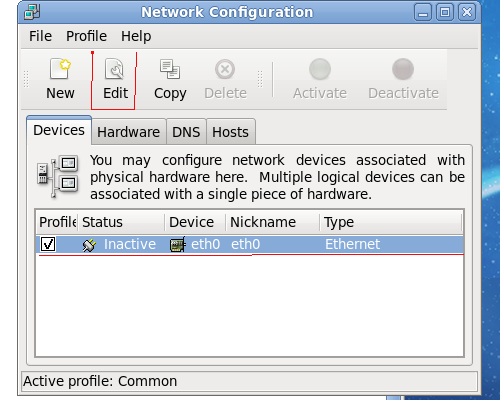Switch to the Devices tab
The width and height of the screenshot is (500, 400).
(59, 130)
